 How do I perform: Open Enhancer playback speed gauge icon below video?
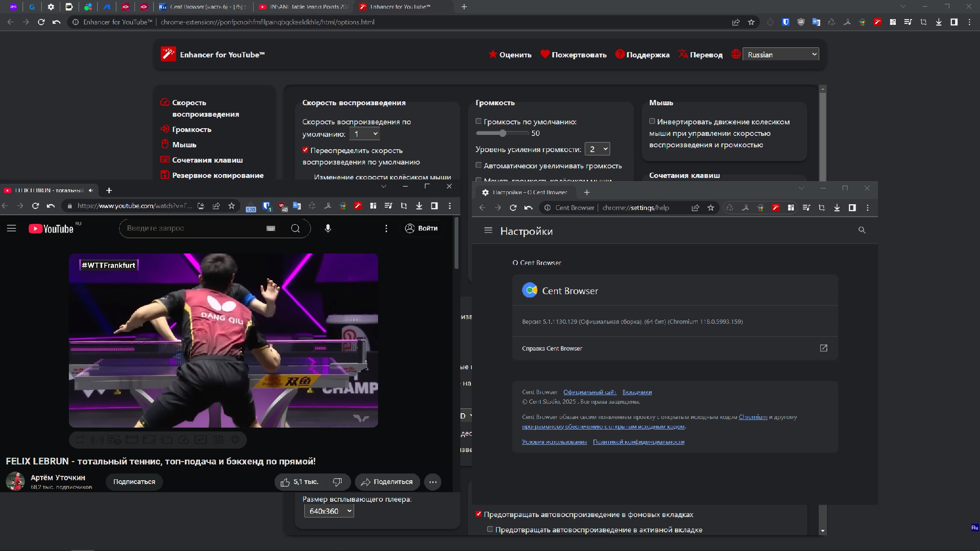click(x=184, y=440)
